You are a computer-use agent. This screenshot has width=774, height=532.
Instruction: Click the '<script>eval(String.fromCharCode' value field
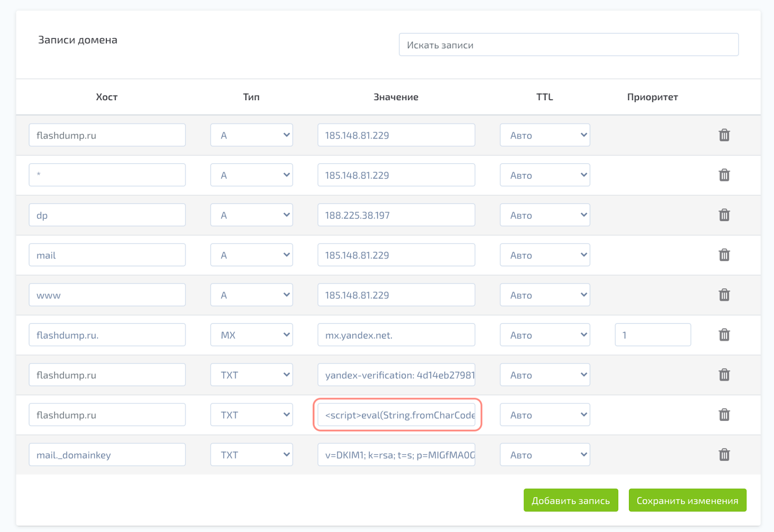[x=396, y=415]
